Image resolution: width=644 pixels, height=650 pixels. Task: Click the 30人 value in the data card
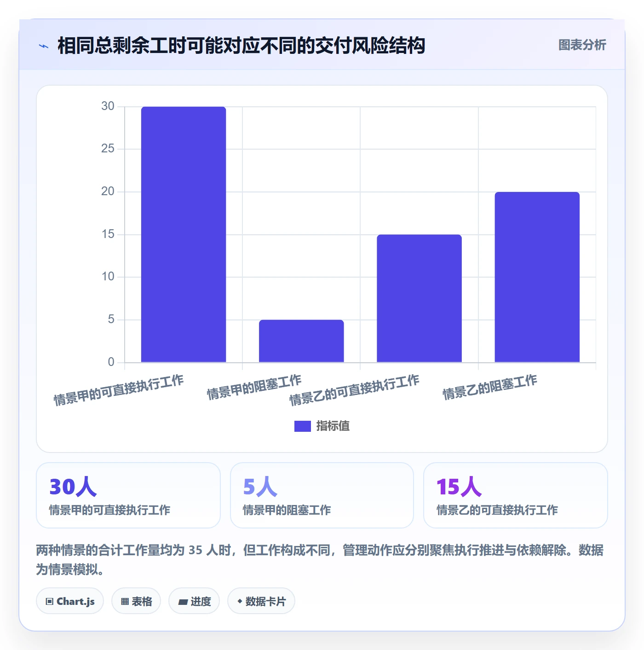(73, 487)
